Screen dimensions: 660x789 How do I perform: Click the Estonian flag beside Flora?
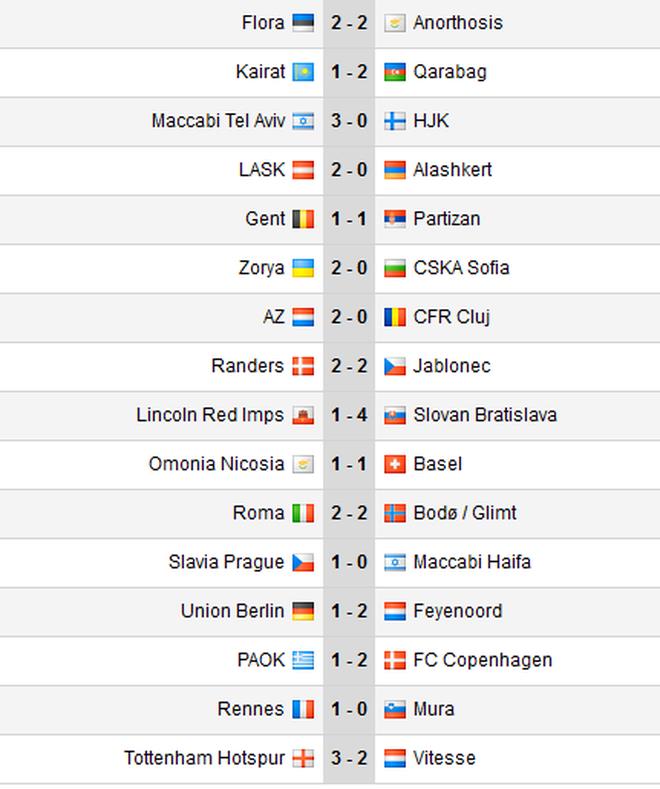point(302,23)
